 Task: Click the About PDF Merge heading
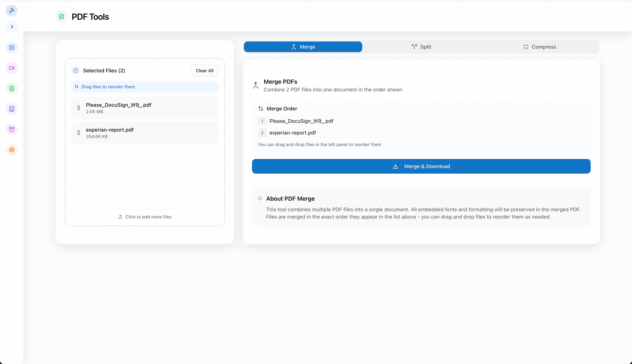(290, 199)
